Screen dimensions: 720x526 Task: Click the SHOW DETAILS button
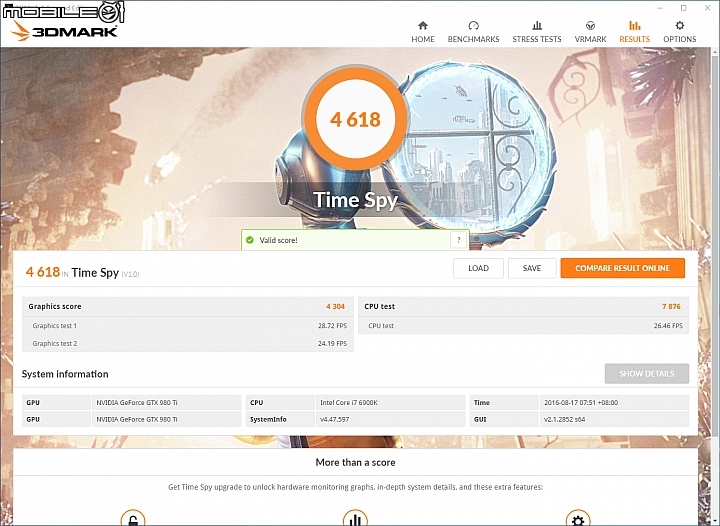[647, 374]
